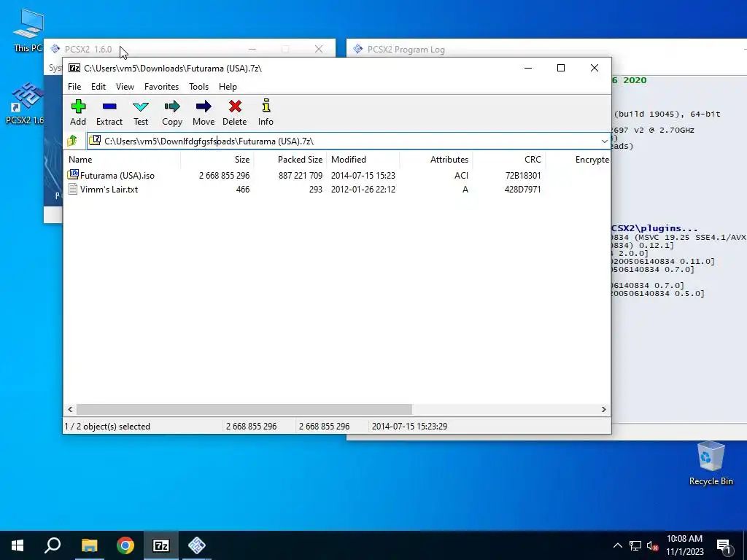
Task: Open the Edit menu
Action: tap(98, 86)
